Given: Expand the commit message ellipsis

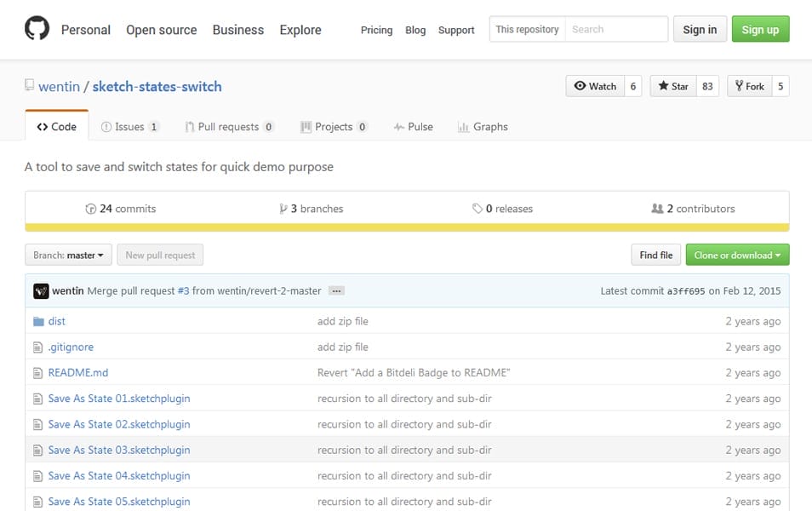Looking at the screenshot, I should (336, 291).
